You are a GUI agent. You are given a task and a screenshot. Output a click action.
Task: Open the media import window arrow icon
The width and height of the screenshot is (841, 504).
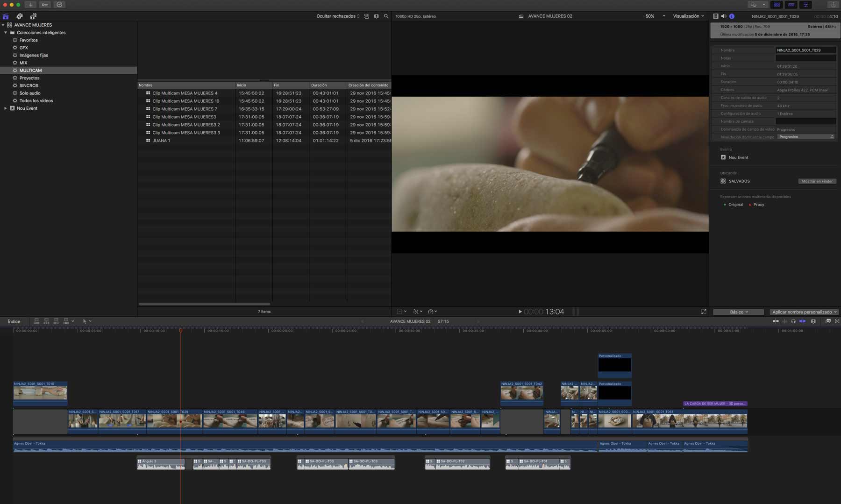coord(30,5)
